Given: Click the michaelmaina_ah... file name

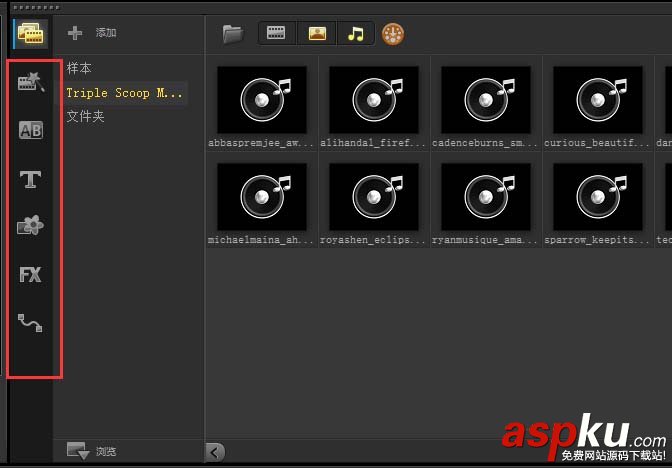Looking at the screenshot, I should pyautogui.click(x=261, y=240).
